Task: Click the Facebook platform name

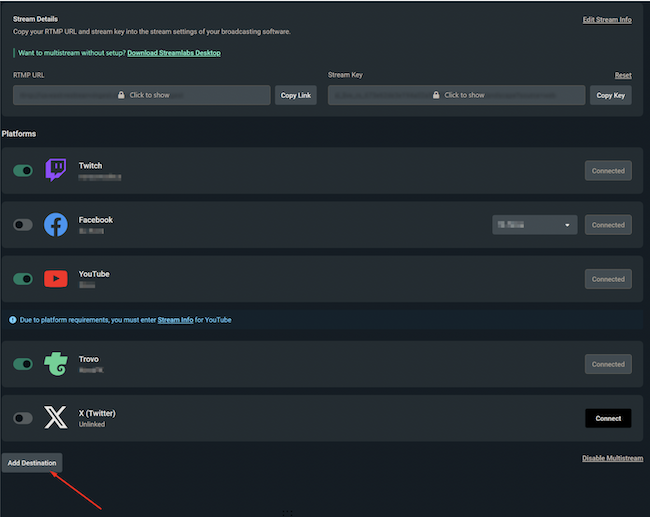Action: (x=96, y=220)
